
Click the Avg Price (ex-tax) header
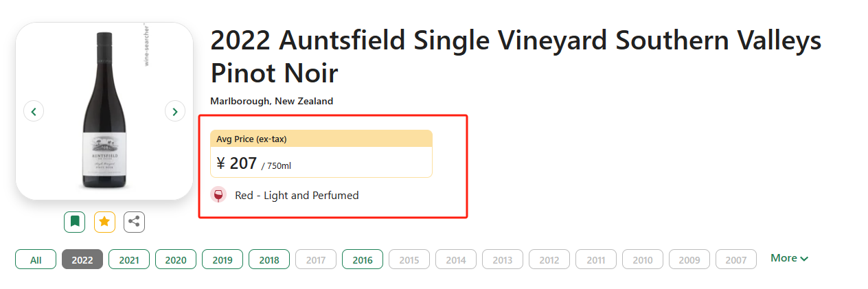[x=251, y=139]
